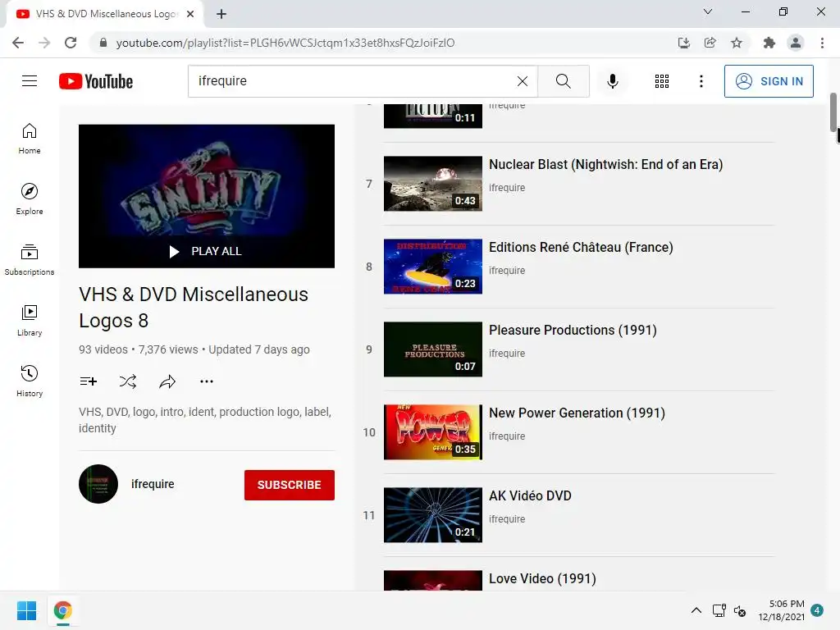Click Pleasure Productions thumbnail 0:07
This screenshot has width=840, height=630.
click(433, 349)
